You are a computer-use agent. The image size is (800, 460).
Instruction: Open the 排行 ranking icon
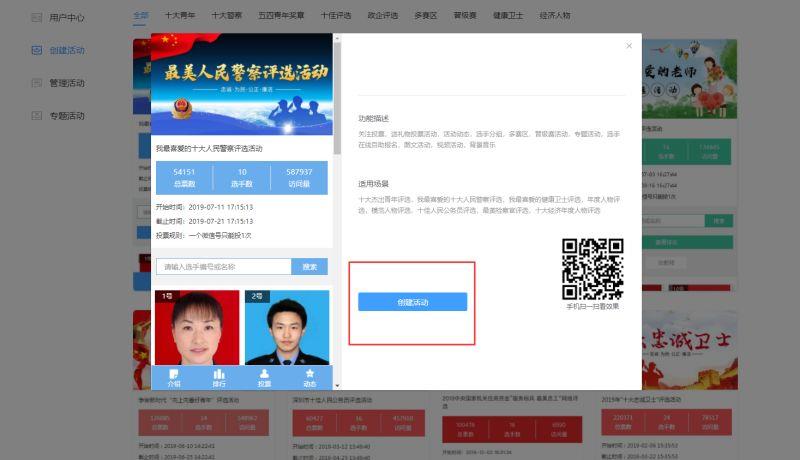click(219, 377)
